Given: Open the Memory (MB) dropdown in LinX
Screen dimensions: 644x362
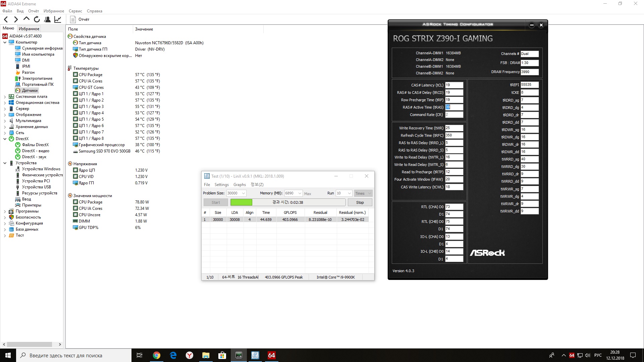Looking at the screenshot, I should (x=300, y=193).
